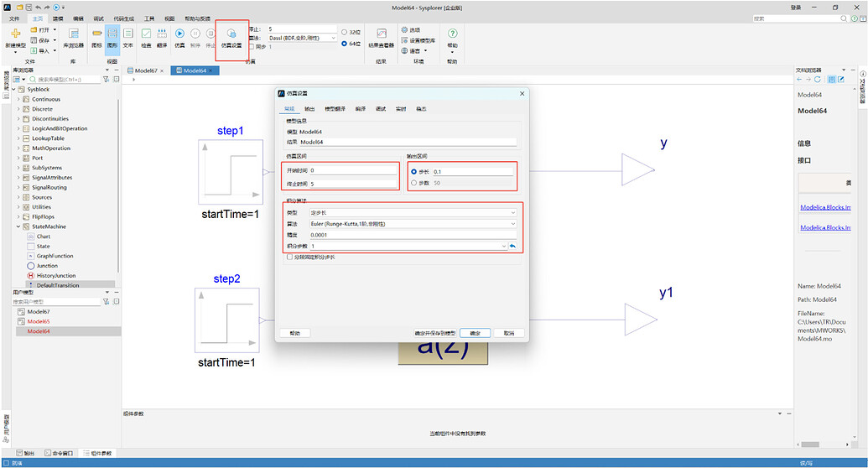Click the 检查 check model icon
This screenshot has width=868, height=468.
[146, 38]
